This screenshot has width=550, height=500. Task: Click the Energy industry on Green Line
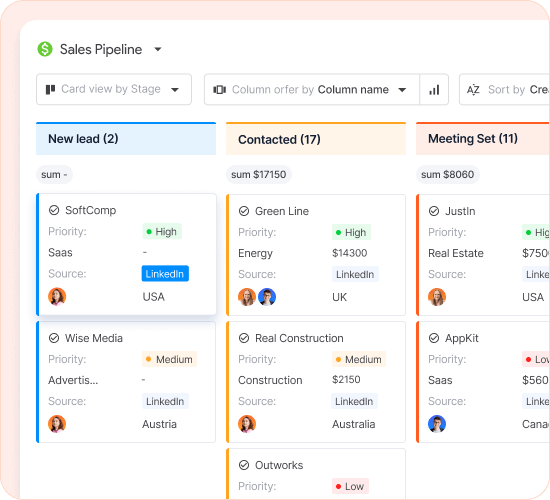coord(255,253)
